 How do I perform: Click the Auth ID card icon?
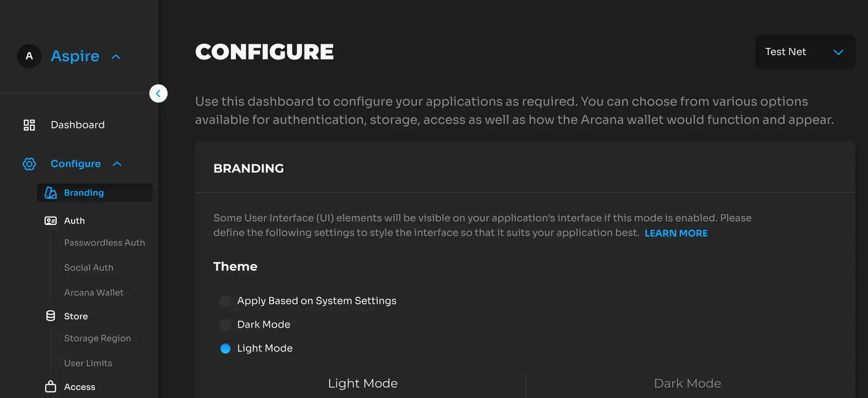click(x=51, y=221)
